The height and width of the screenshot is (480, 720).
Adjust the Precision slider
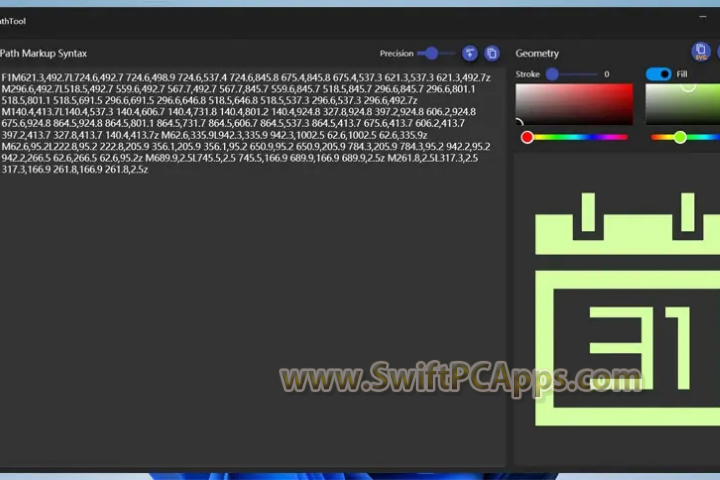coord(436,53)
